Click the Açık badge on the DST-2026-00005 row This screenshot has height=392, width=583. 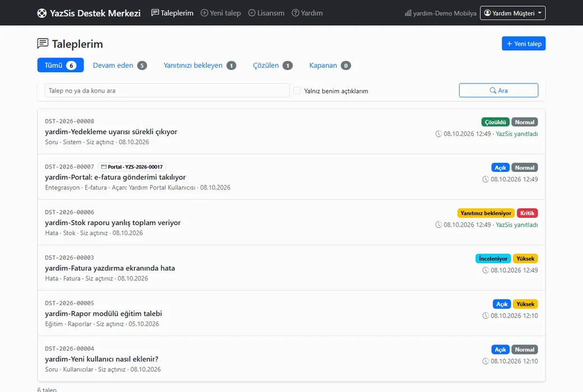[x=502, y=304]
